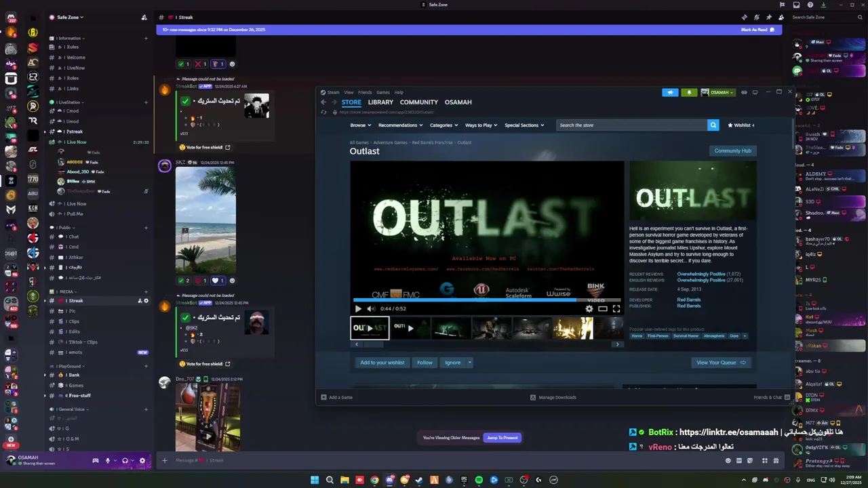Open the Steam Wishlist link
Viewport: 868px width, 488px height.
(x=741, y=125)
